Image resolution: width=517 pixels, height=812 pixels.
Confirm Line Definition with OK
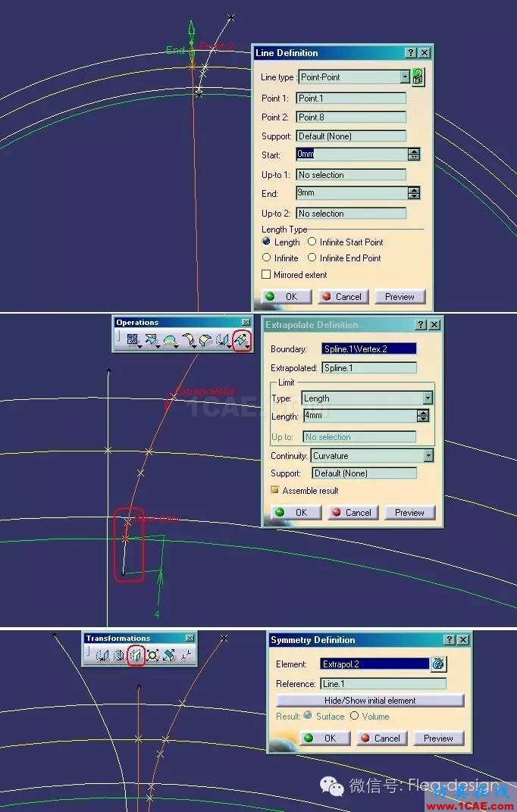pyautogui.click(x=286, y=297)
